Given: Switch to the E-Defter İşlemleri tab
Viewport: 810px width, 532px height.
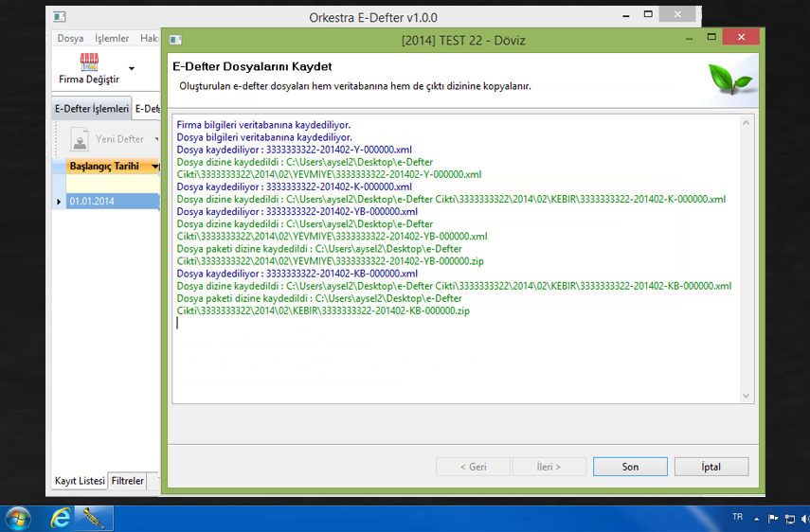Looking at the screenshot, I should coord(91,109).
